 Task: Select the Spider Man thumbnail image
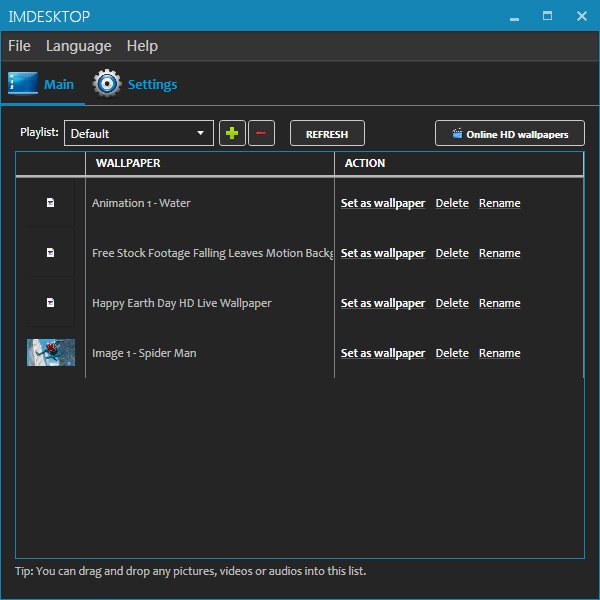click(51, 352)
